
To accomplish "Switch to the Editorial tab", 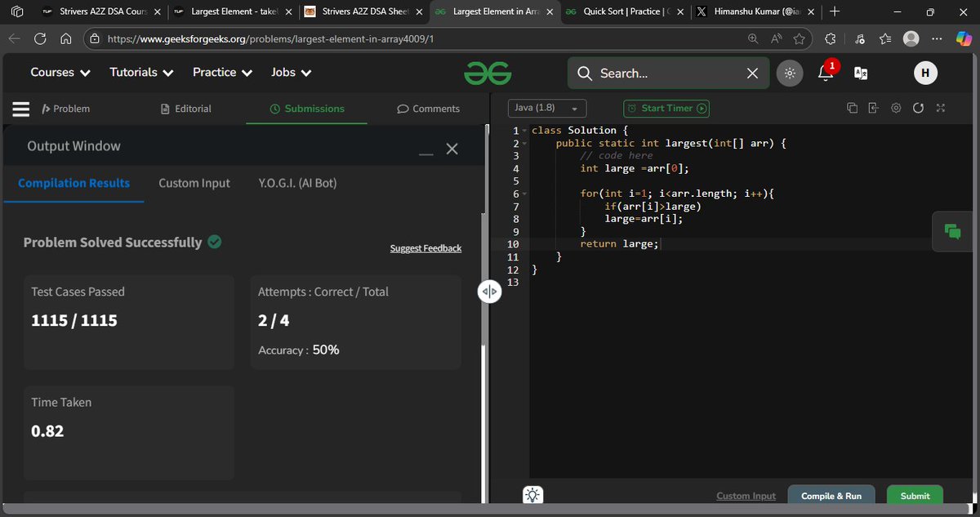I will (x=185, y=109).
